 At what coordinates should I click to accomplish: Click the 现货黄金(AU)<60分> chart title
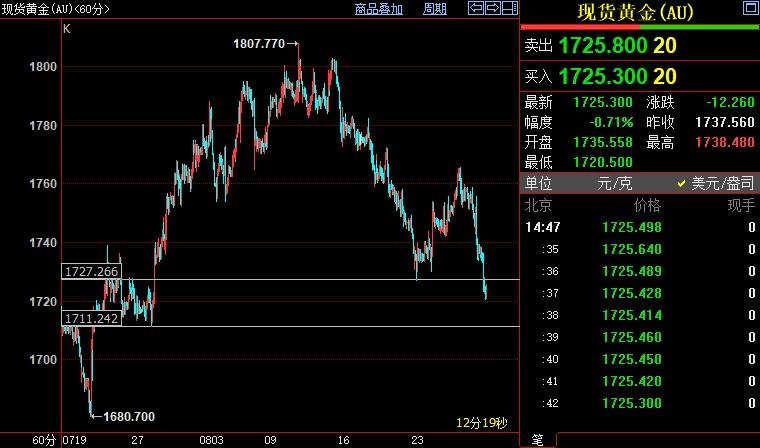[x=56, y=9]
